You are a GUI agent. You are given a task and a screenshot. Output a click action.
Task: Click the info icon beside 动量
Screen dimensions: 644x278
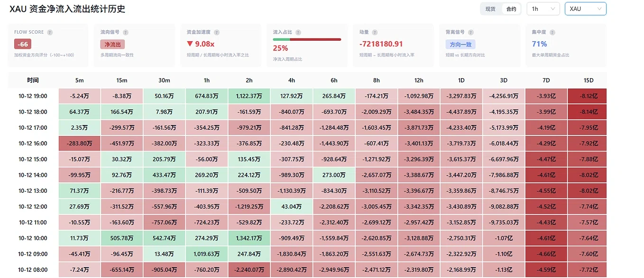[x=375, y=32]
